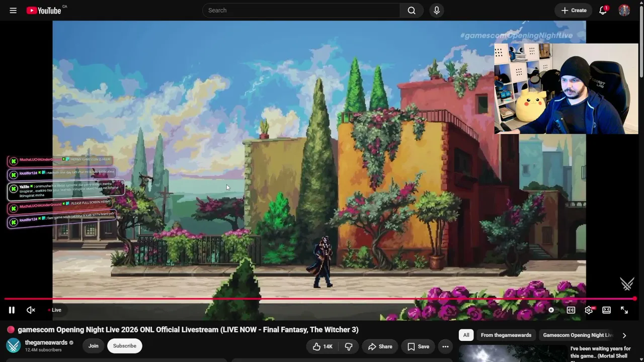This screenshot has height=362, width=644.
Task: Like the video with 14K likes
Action: click(x=323, y=346)
